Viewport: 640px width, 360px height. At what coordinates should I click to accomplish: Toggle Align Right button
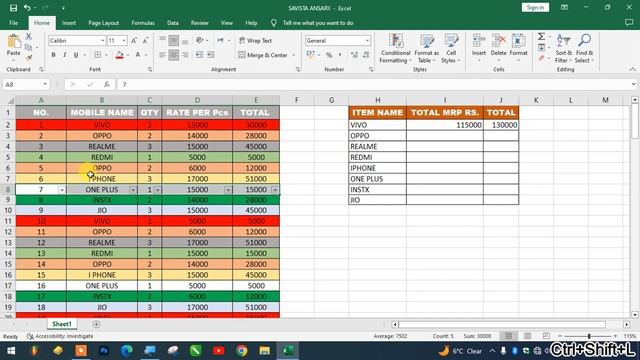(x=185, y=55)
